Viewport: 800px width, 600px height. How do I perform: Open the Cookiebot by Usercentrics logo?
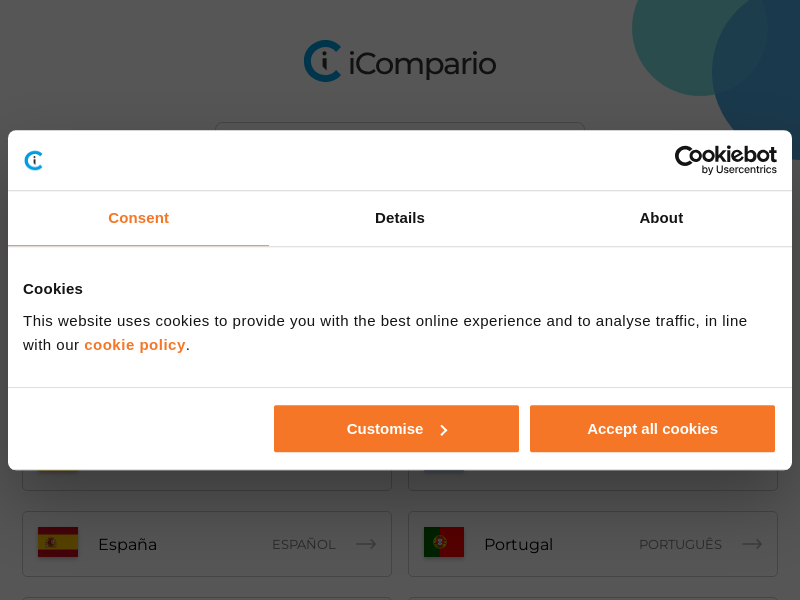pos(725,160)
